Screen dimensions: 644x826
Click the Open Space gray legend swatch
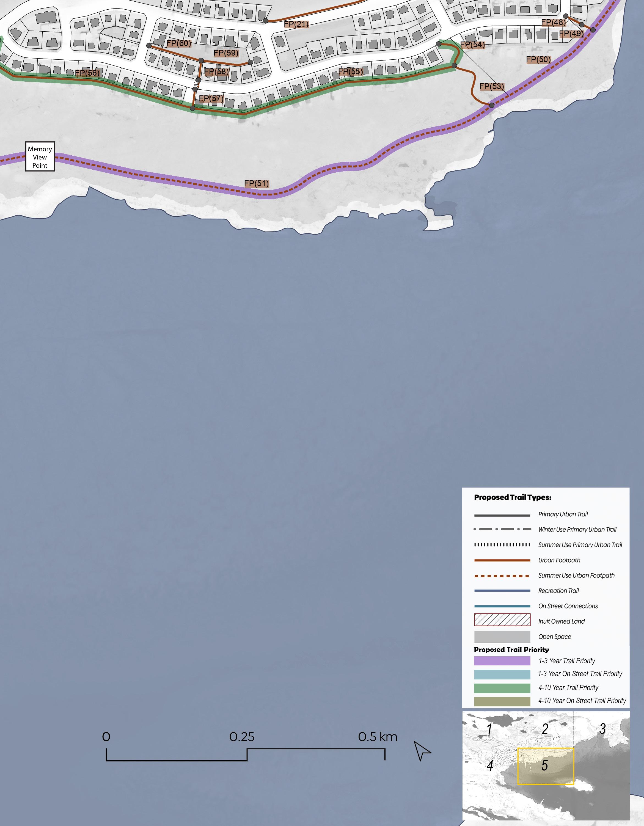[x=502, y=637]
